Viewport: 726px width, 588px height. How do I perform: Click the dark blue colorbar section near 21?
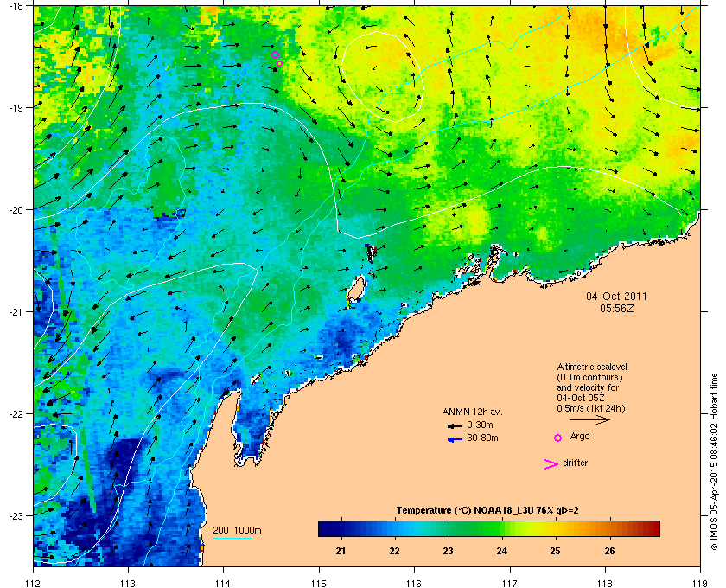[x=341, y=528]
